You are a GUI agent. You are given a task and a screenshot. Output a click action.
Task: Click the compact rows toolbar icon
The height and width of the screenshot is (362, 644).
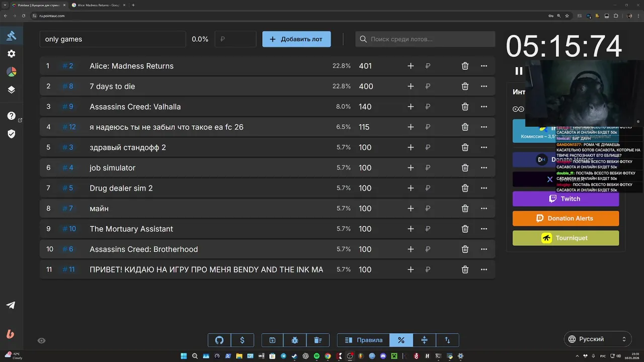point(424,340)
